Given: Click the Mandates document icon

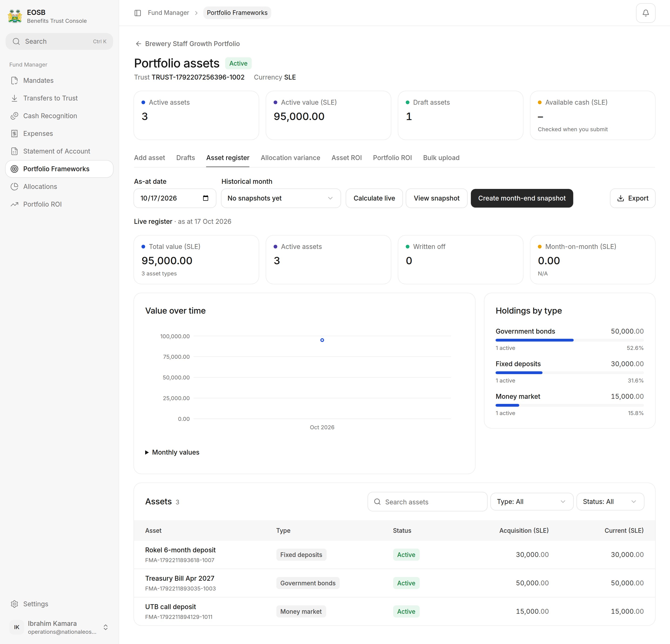Looking at the screenshot, I should coord(14,81).
